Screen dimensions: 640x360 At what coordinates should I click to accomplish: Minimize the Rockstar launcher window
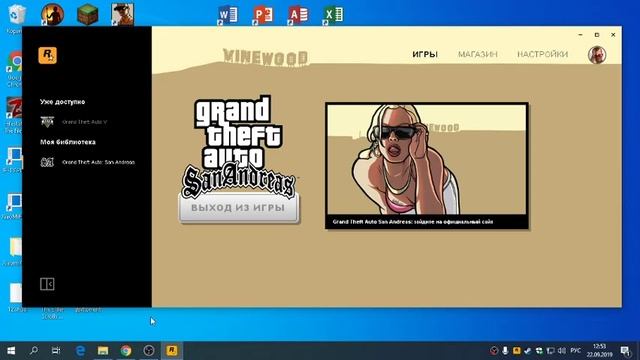[x=580, y=35]
